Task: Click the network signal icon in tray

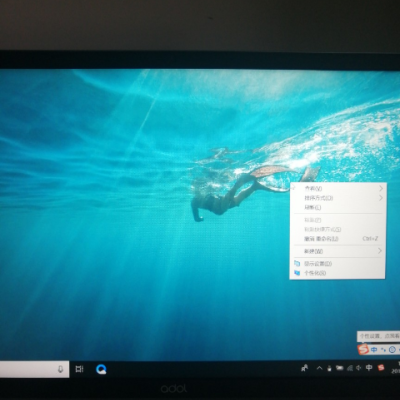Action: click(350, 368)
